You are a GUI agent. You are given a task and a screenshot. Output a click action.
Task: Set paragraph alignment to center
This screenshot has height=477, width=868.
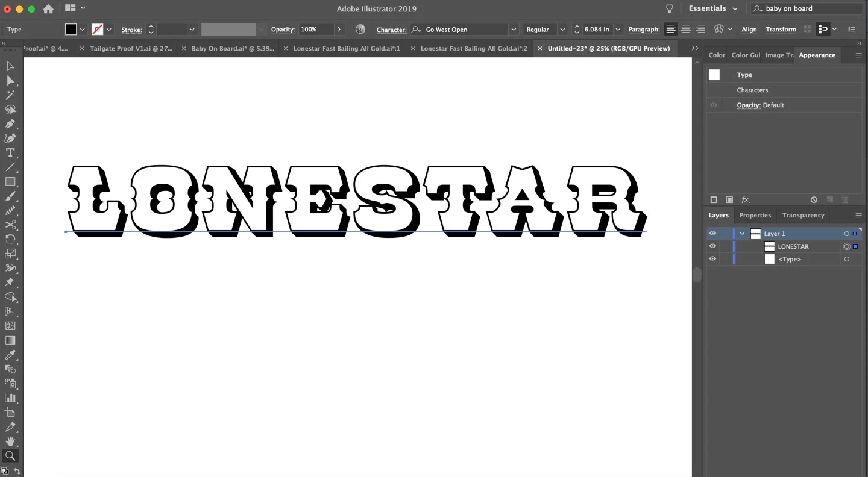click(686, 29)
